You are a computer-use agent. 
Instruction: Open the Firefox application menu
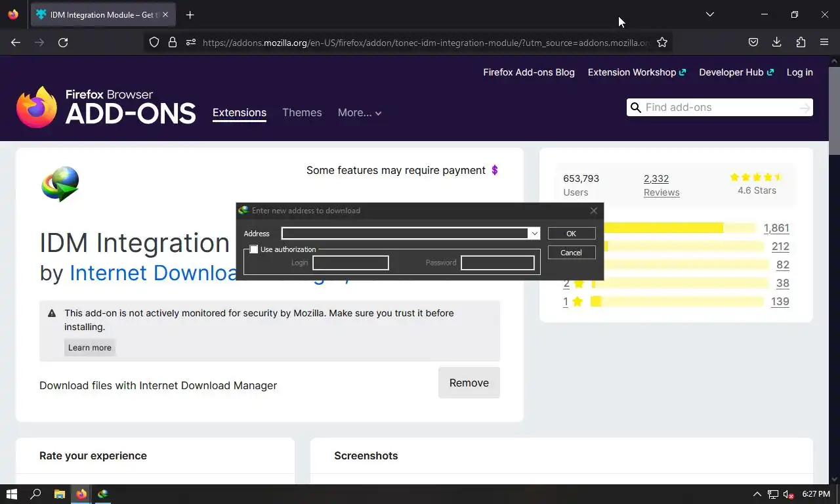[x=824, y=42]
